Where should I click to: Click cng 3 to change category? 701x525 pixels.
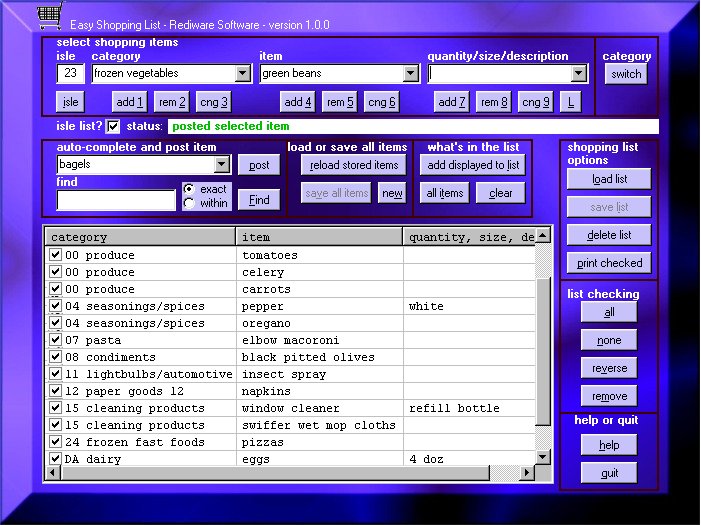coord(214,102)
